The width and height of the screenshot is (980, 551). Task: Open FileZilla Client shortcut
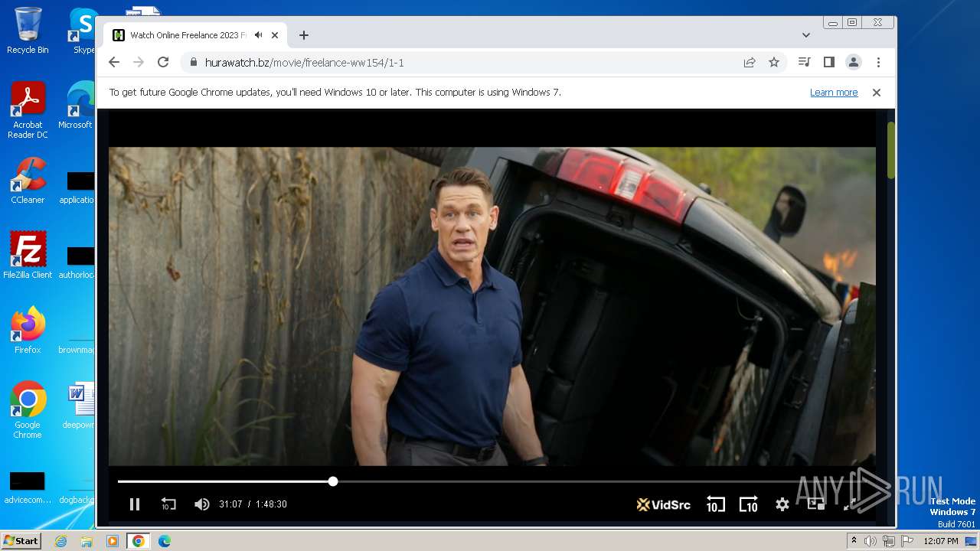tap(28, 256)
